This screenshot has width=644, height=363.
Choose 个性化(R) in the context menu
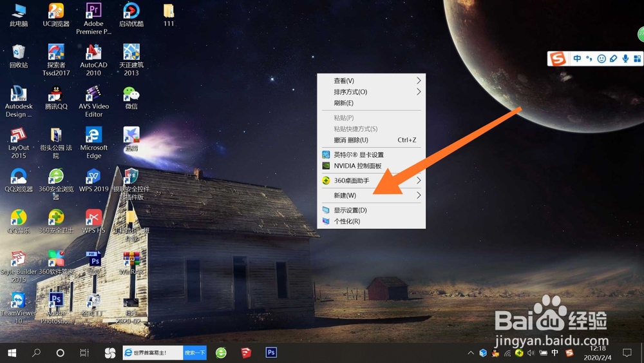[x=372, y=221]
